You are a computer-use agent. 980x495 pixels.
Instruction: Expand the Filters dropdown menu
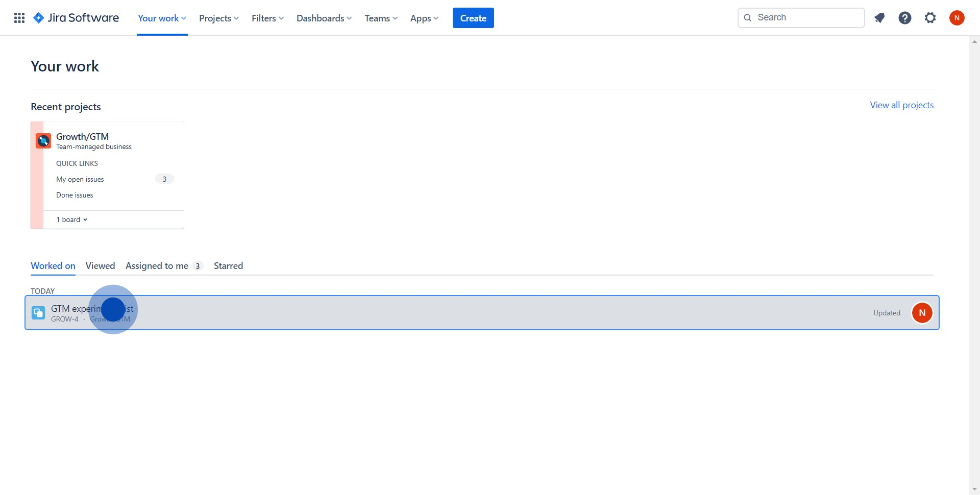coord(267,18)
